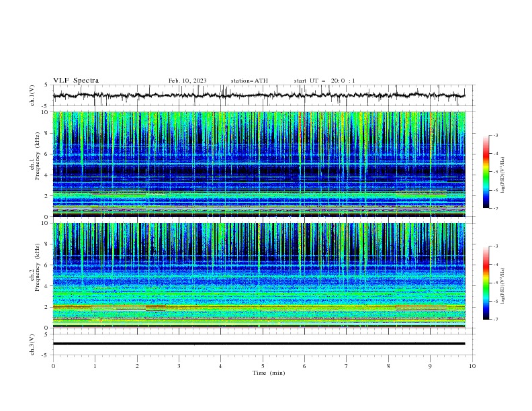Click the ch.3 flat voltage trace
Viewport: 532px width, 411px height.
(259, 344)
